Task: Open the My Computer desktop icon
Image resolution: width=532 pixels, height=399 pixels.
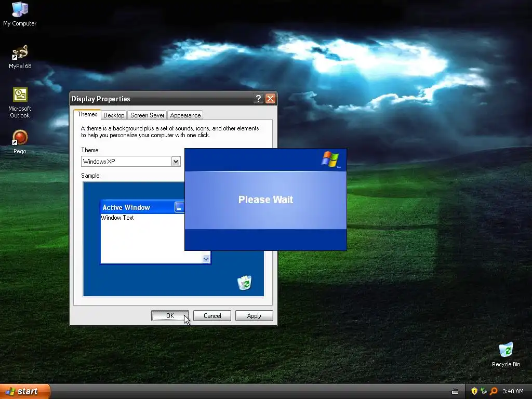Action: coord(20,14)
